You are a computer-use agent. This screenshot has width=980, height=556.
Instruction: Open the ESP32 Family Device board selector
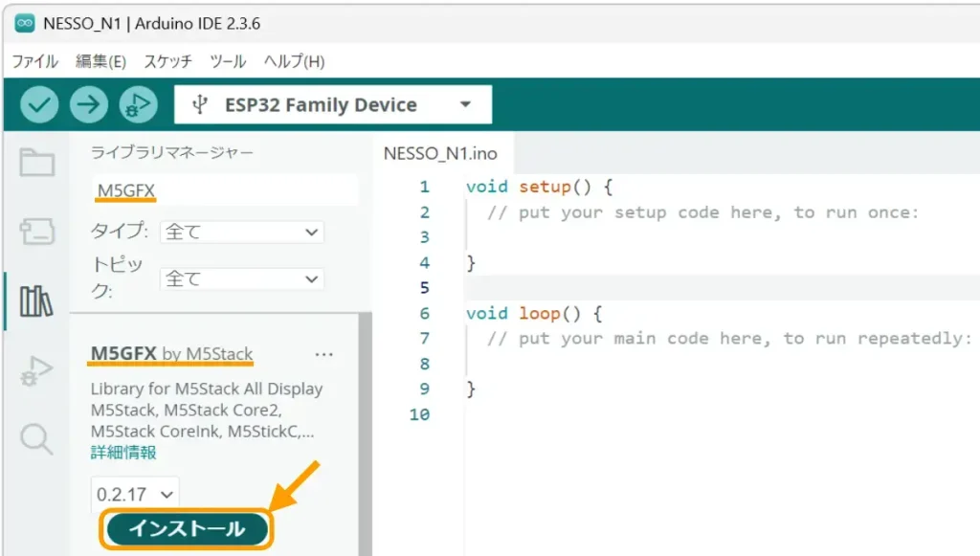(x=332, y=105)
